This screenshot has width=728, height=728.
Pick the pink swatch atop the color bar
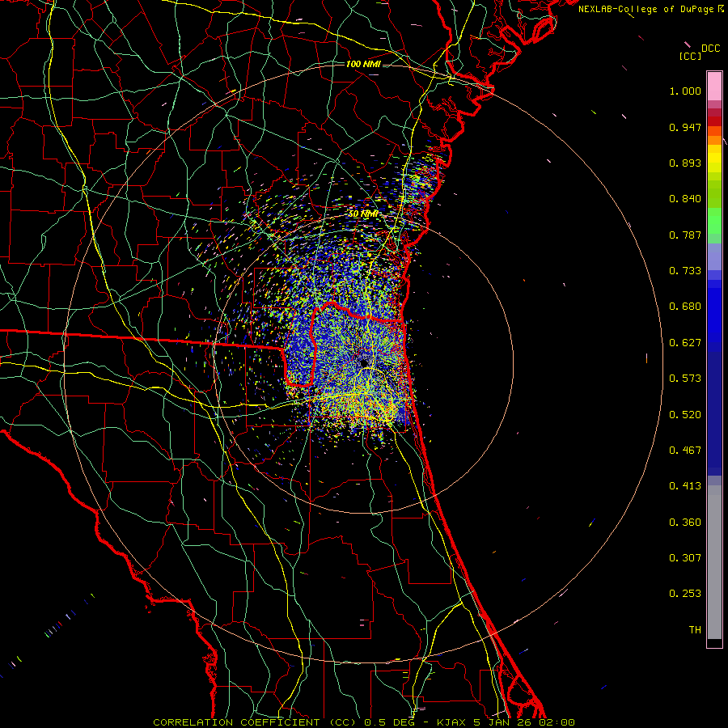pyautogui.click(x=714, y=87)
